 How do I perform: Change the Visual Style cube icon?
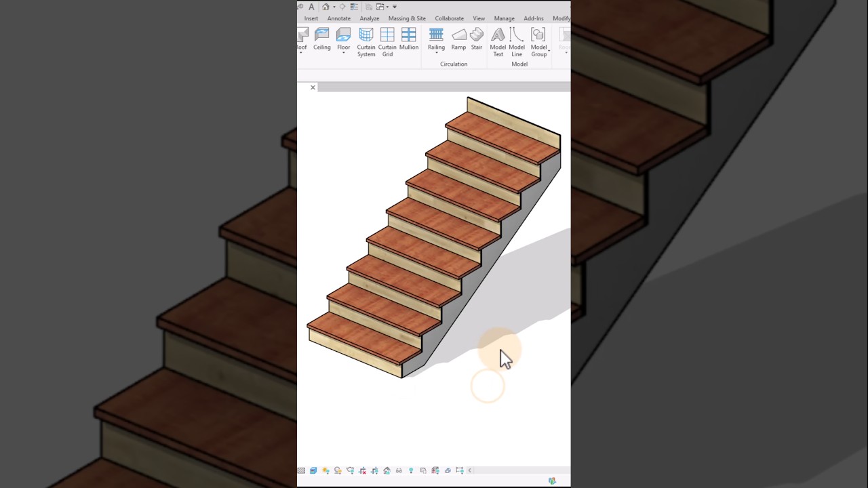313,470
